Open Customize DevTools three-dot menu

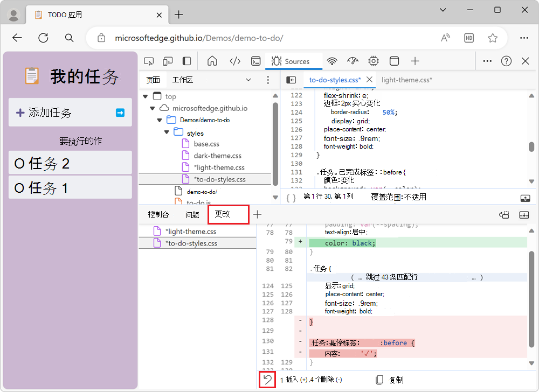(x=487, y=61)
